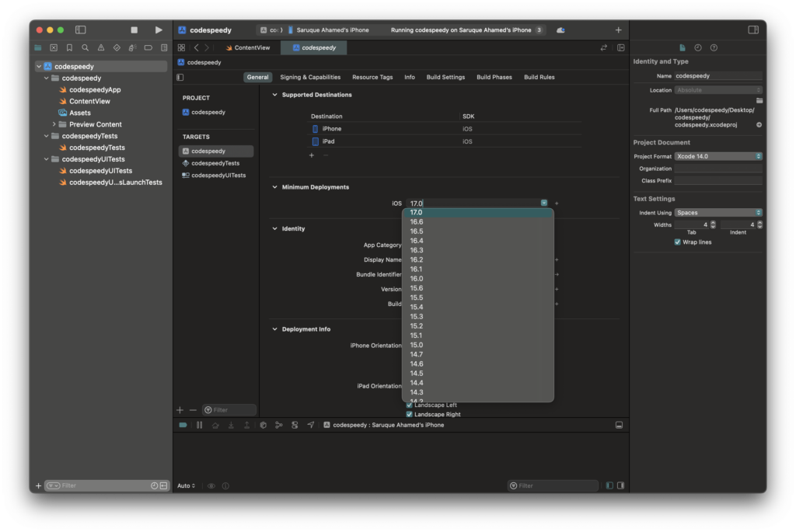Screen dimensions: 796x532
Task: Toggle the targets list sidebar icon
Action: click(180, 77)
